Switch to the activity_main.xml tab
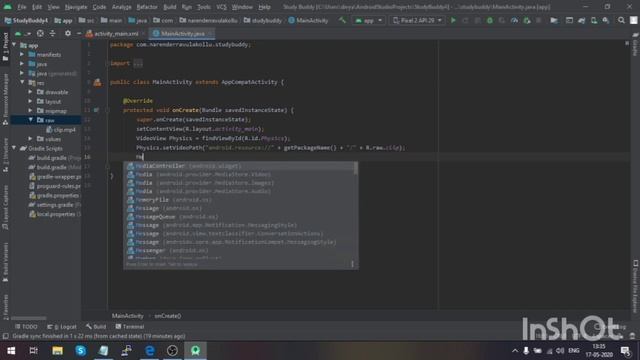Viewport: 640px width, 360px height. 116,33
